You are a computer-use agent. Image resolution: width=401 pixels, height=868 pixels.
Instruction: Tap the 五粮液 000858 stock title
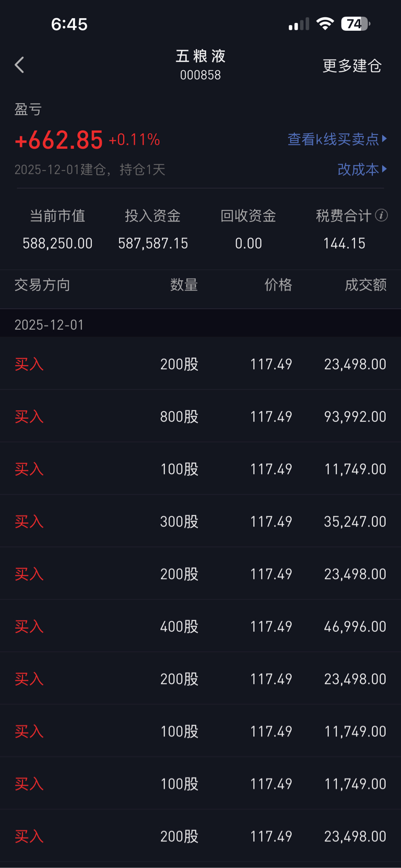(200, 64)
